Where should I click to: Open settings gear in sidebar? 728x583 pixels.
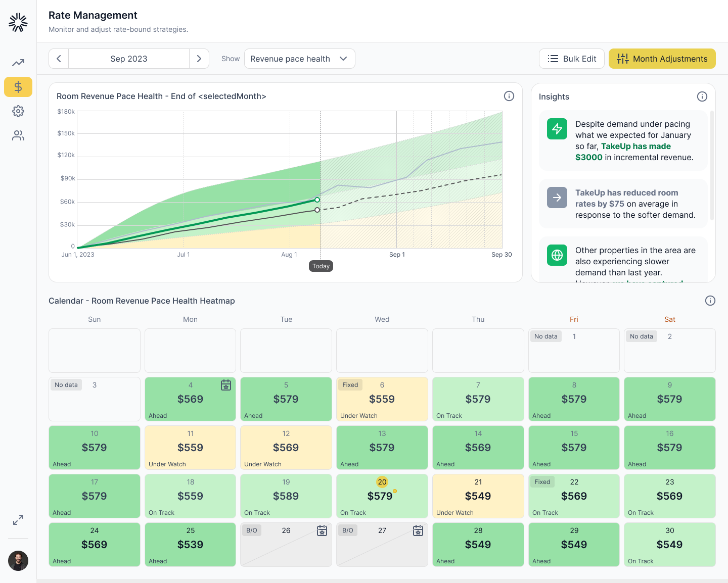pyautogui.click(x=18, y=111)
